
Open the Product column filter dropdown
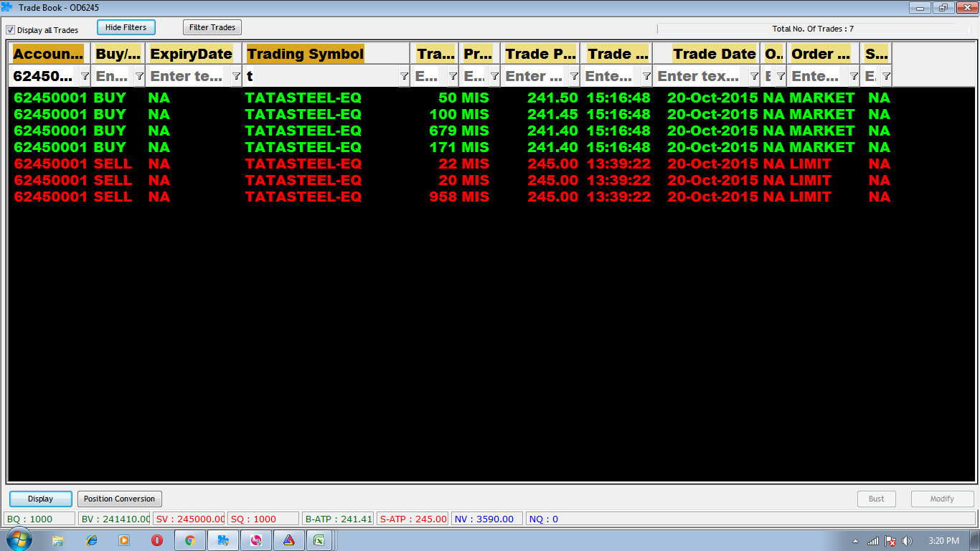494,76
